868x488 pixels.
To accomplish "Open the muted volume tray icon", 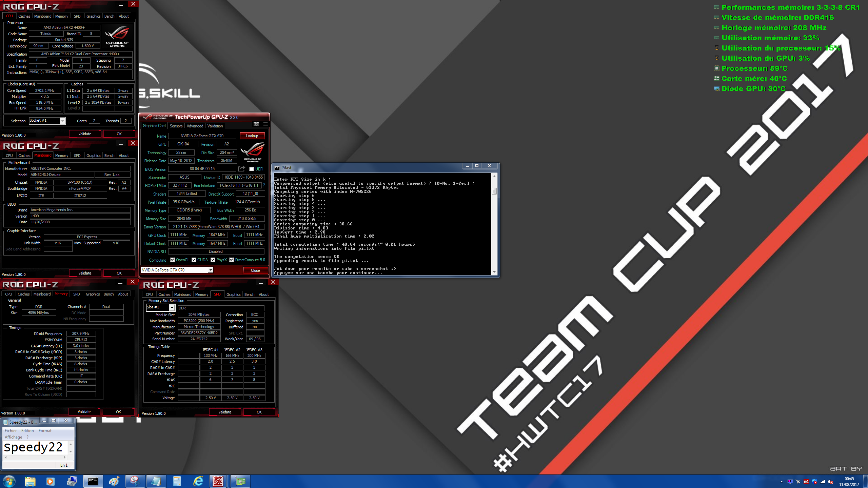I will tap(831, 482).
